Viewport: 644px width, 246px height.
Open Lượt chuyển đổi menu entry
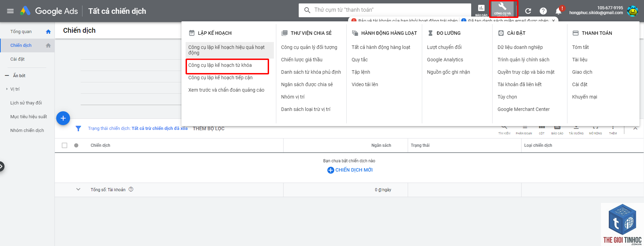(x=444, y=47)
